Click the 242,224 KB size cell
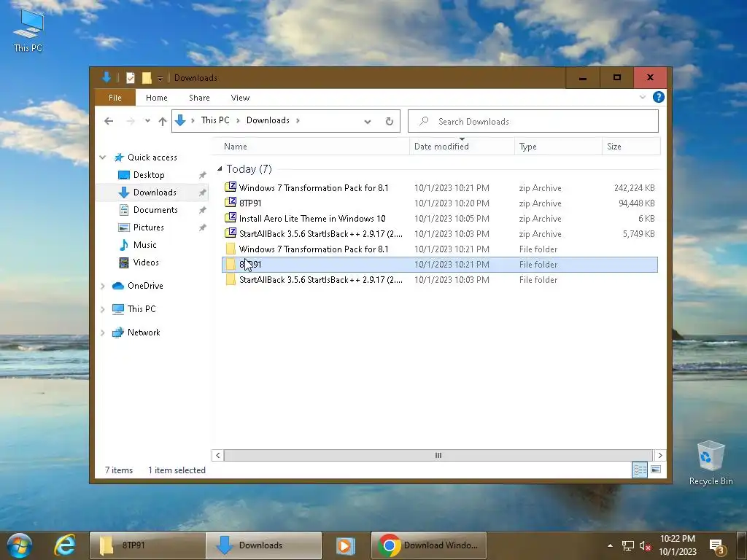Viewport: 747px width, 560px height. click(634, 188)
